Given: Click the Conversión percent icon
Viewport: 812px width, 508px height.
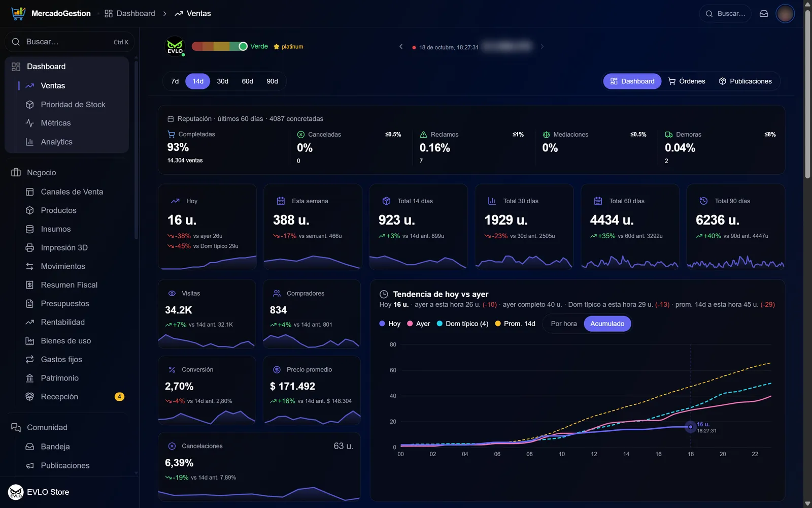Looking at the screenshot, I should (x=172, y=370).
